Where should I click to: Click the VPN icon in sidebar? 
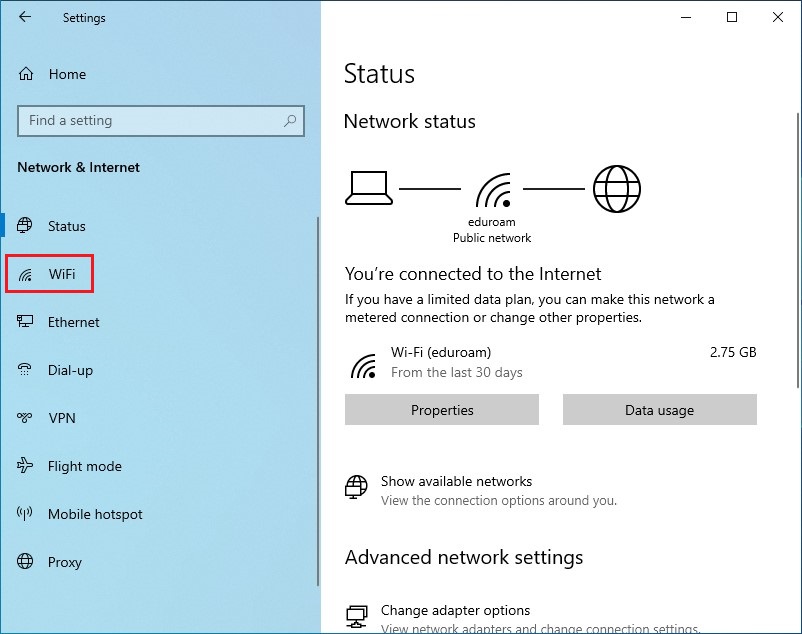25,418
